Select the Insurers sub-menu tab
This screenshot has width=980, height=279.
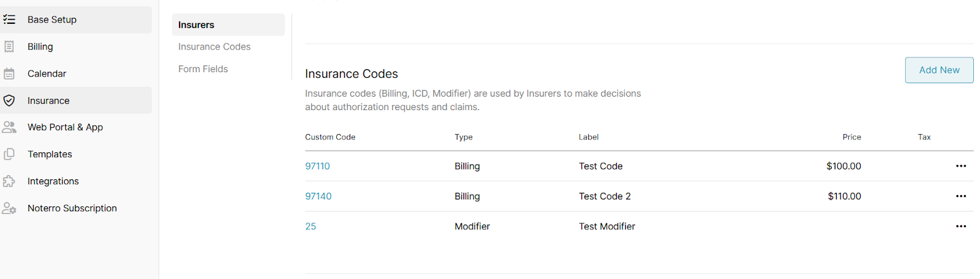click(196, 25)
